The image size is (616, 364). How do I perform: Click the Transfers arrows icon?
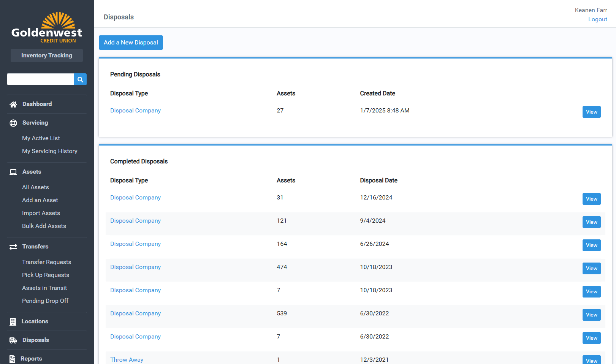[x=13, y=247]
